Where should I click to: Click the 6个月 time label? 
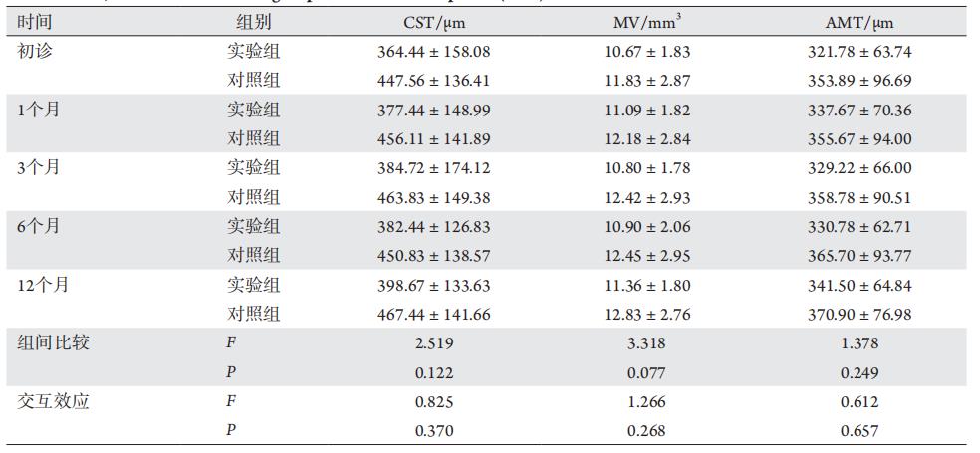coord(39,226)
